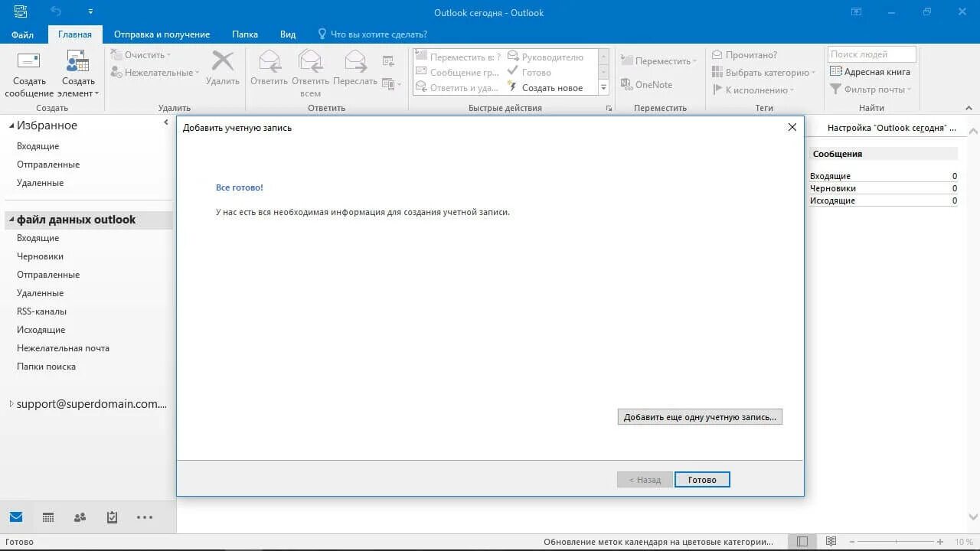This screenshot has height=551, width=980.
Task: Click the Outbox row in Messages
Action: click(884, 201)
